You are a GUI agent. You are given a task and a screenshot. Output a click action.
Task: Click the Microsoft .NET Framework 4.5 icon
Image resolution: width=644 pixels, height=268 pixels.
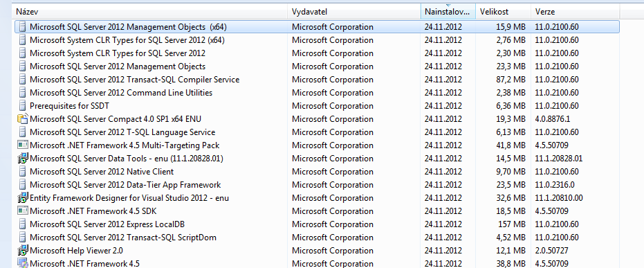[x=23, y=263]
